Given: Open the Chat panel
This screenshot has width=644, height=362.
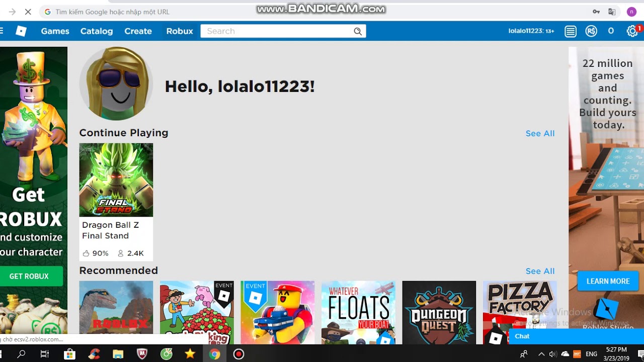Looking at the screenshot, I should pyautogui.click(x=577, y=336).
